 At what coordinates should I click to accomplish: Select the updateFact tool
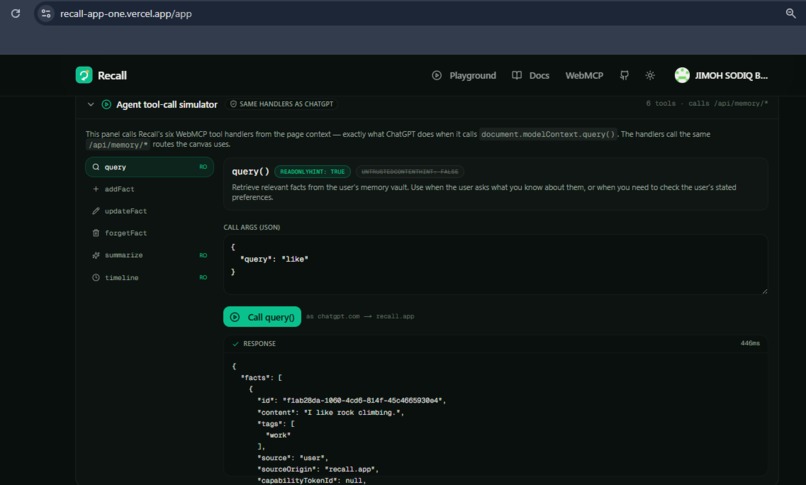149,211
